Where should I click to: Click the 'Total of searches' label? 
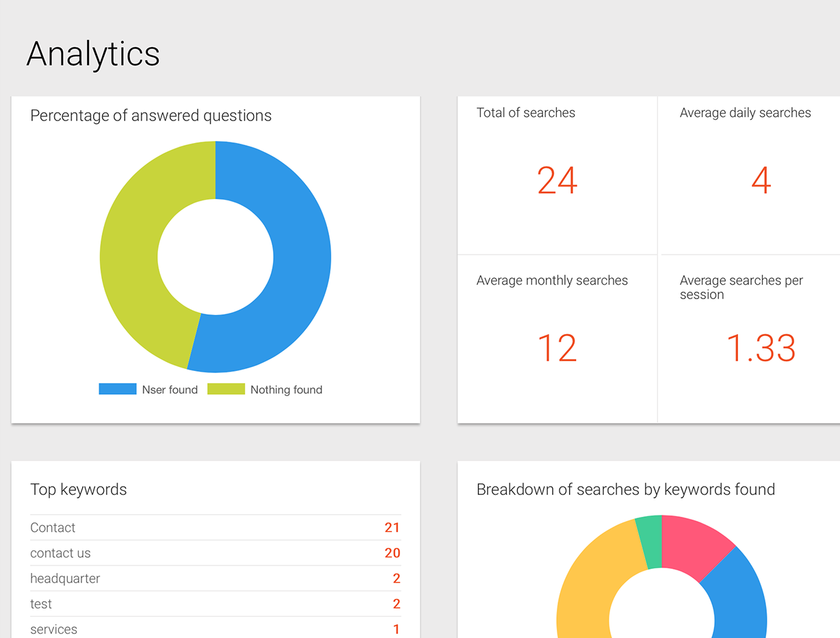pyautogui.click(x=525, y=113)
